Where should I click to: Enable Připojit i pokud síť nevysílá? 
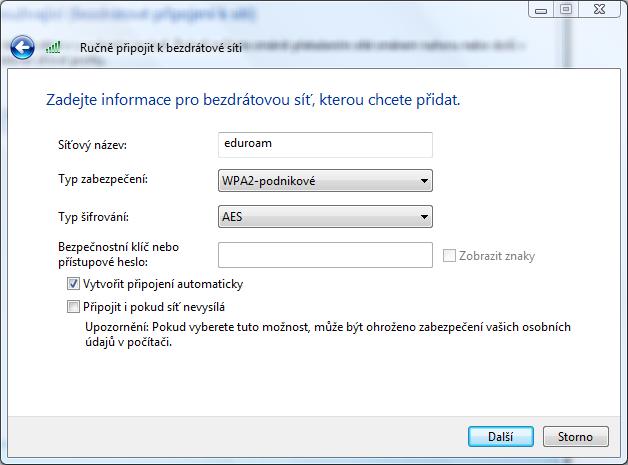click(72, 307)
